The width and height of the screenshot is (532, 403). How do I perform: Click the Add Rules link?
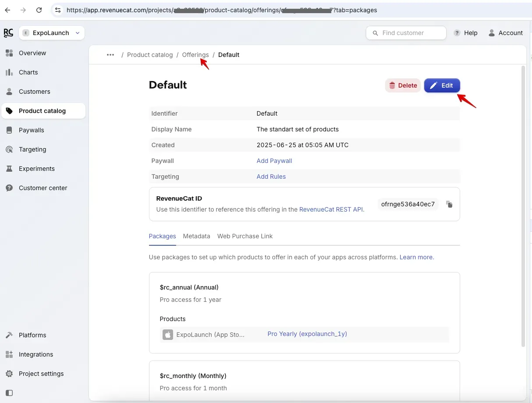[x=271, y=177]
